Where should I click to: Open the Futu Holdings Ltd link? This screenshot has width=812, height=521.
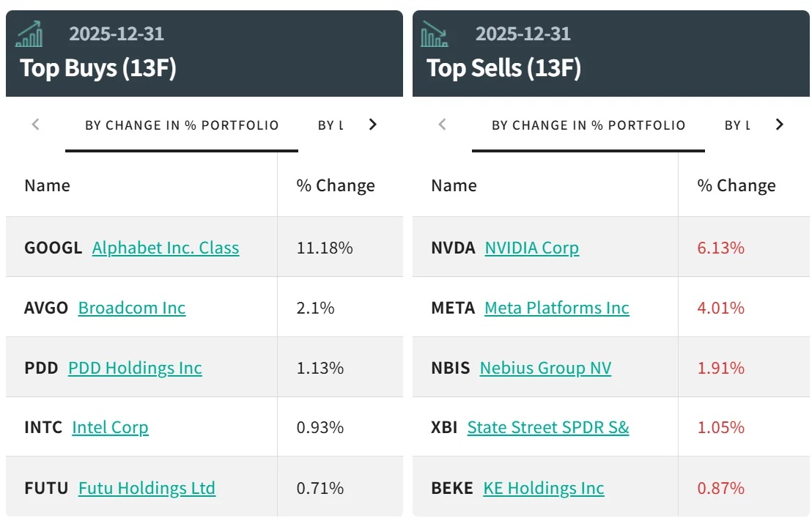[147, 488]
